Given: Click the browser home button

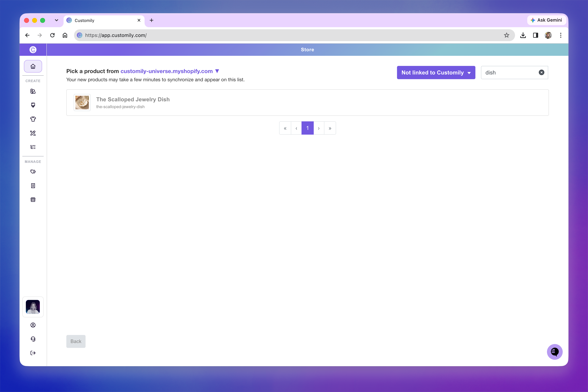Looking at the screenshot, I should pyautogui.click(x=65, y=35).
